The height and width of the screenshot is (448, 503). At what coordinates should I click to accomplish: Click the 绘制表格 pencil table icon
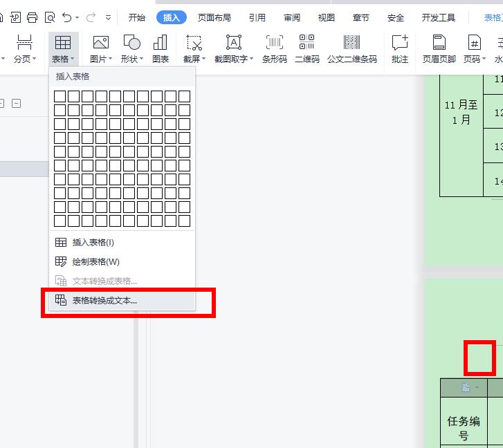pyautogui.click(x=61, y=262)
